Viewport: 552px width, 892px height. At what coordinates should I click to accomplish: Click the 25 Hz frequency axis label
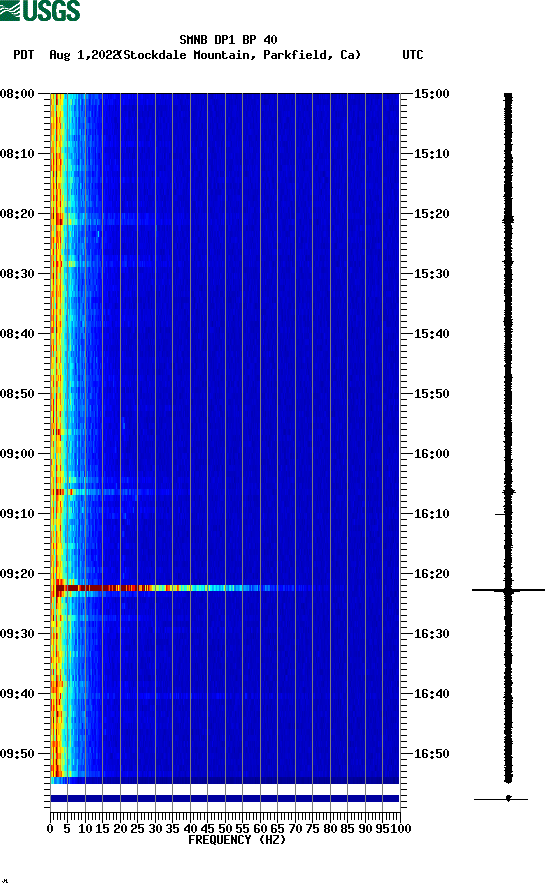138,829
